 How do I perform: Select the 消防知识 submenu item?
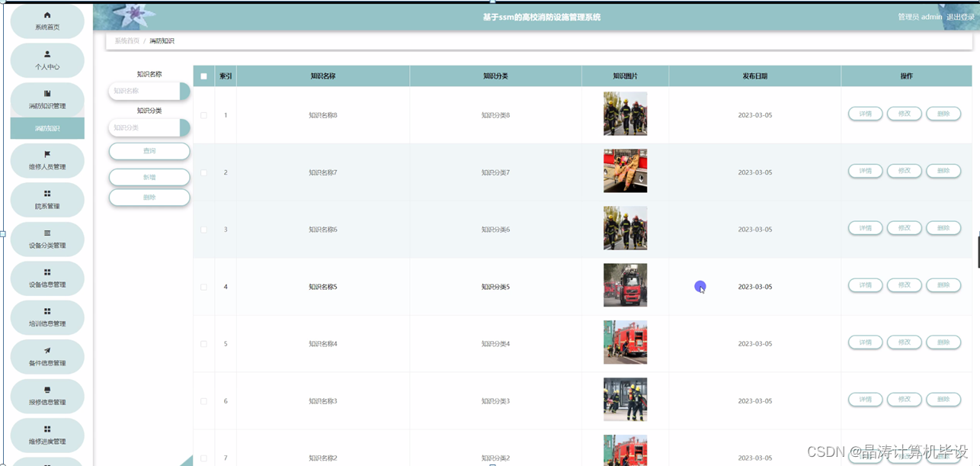[47, 128]
